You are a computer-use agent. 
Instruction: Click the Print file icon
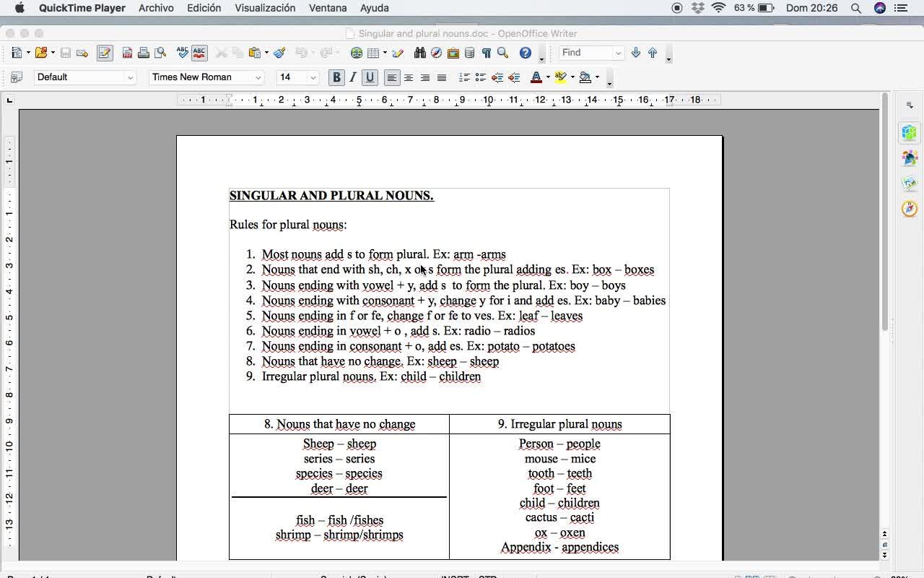(x=144, y=53)
